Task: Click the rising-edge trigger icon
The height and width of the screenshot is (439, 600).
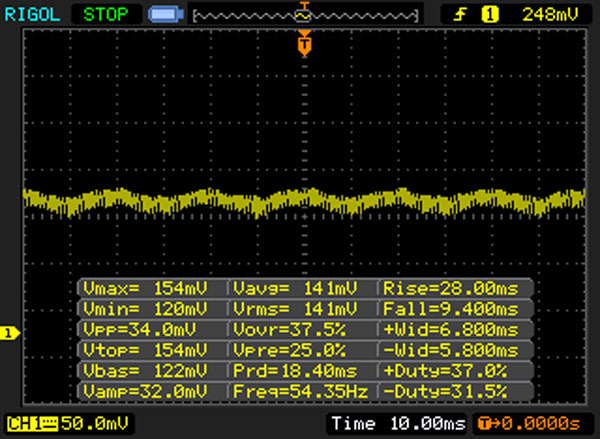Action: coord(460,15)
